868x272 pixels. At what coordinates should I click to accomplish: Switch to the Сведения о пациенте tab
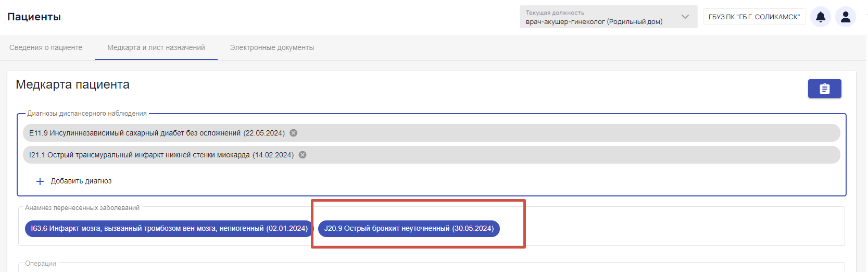pyautogui.click(x=46, y=47)
